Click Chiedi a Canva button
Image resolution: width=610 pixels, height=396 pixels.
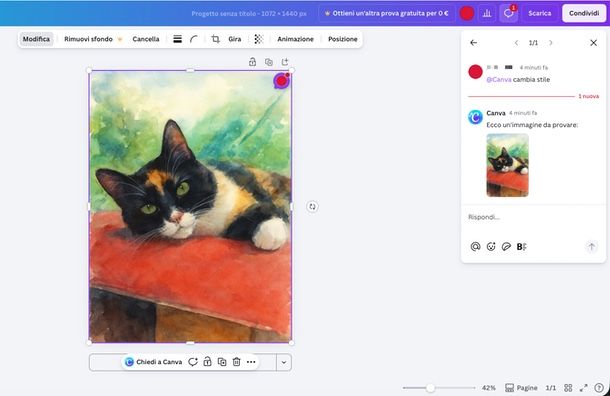tap(153, 362)
